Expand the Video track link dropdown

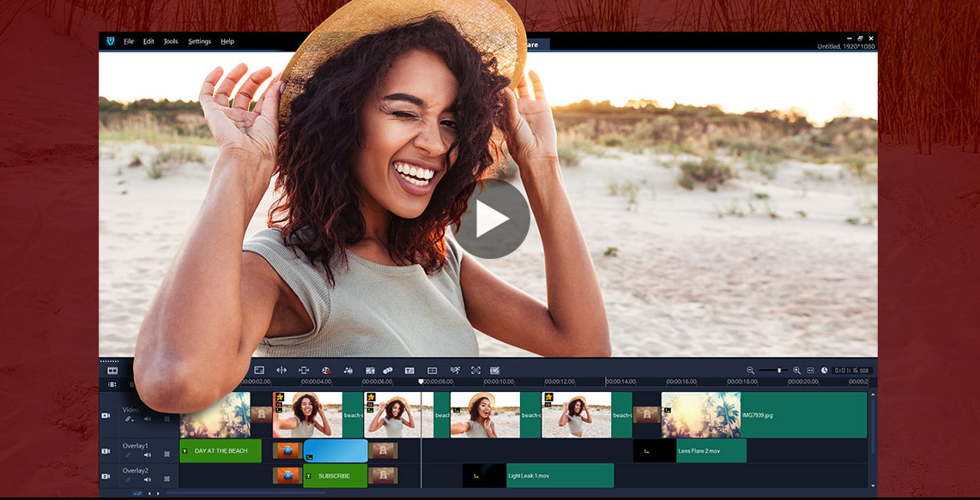click(x=130, y=419)
